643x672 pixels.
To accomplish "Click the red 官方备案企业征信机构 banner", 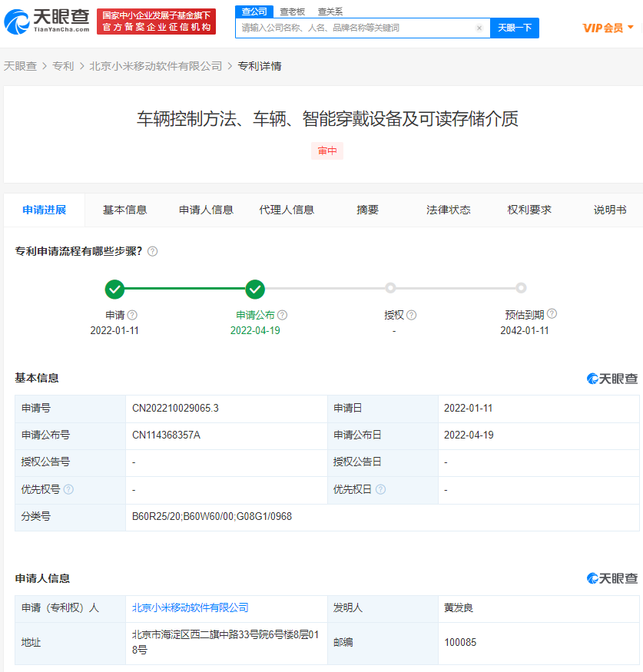I will (x=157, y=22).
